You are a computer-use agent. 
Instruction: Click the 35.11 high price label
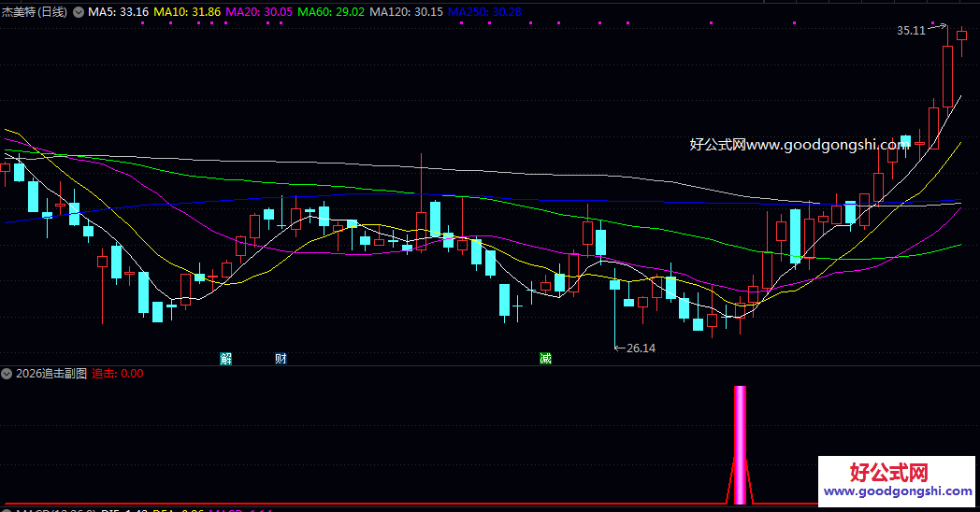click(911, 31)
